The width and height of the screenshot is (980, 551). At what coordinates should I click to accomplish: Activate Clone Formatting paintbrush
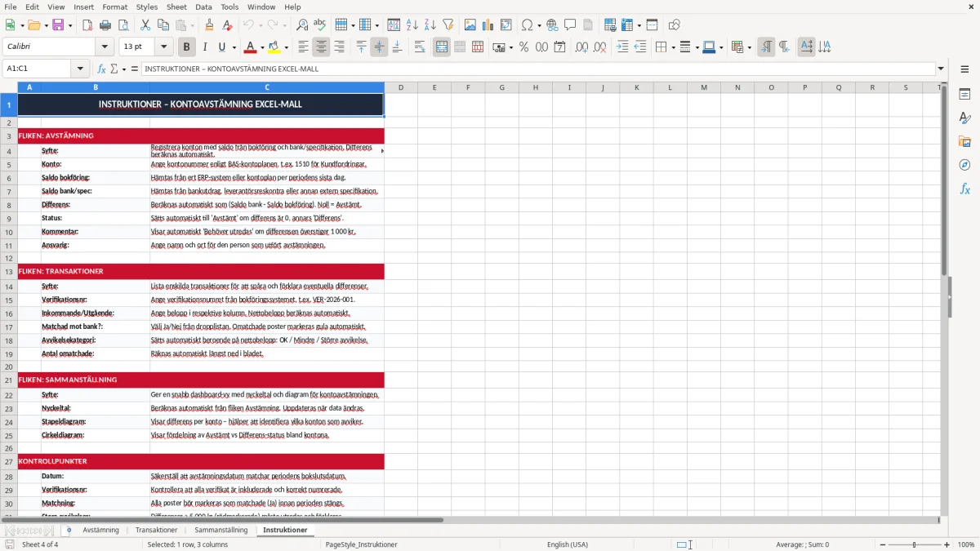tap(209, 25)
